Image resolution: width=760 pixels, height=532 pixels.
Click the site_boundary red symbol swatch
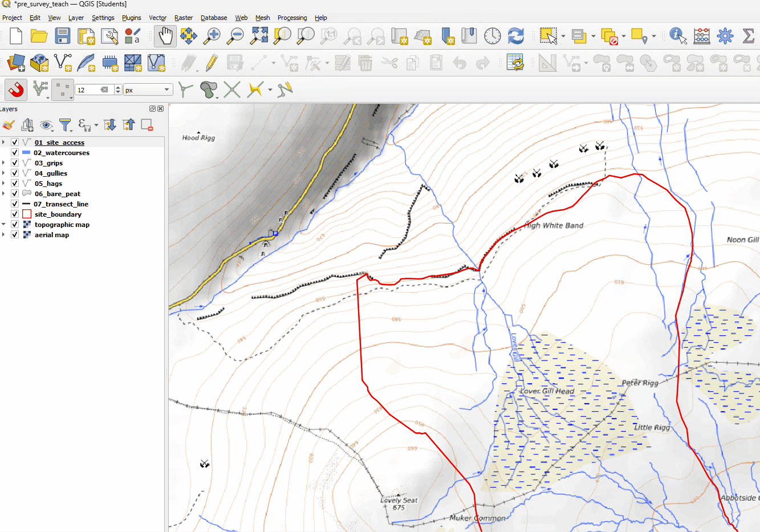point(27,214)
